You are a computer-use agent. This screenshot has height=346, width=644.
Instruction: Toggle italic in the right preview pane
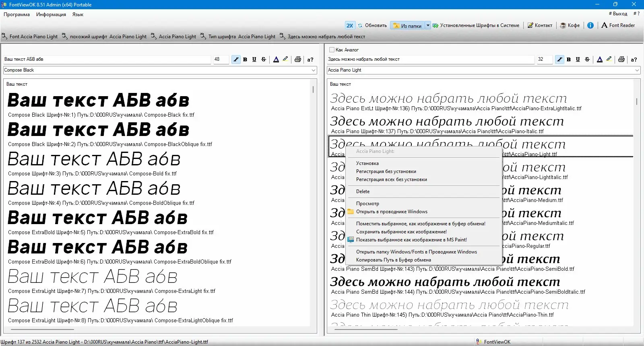point(559,60)
